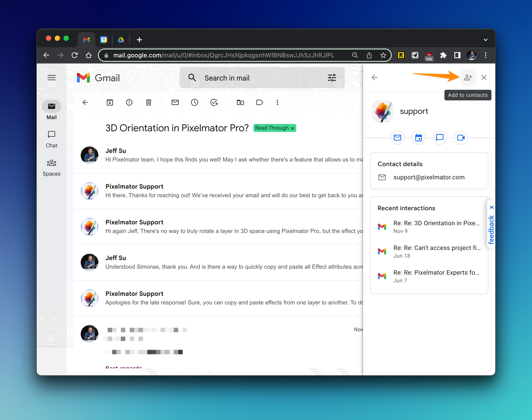Move conversation to a folder

coord(240,102)
